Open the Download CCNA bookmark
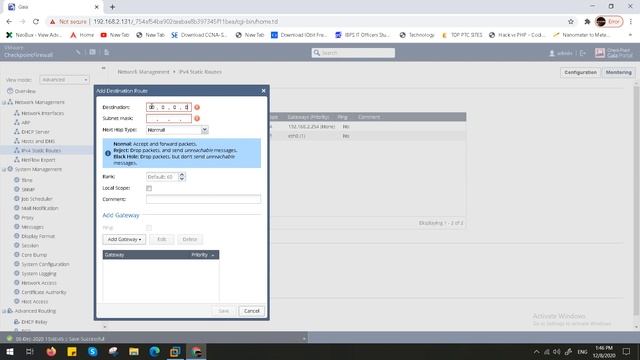640x360 pixels. click(199, 35)
